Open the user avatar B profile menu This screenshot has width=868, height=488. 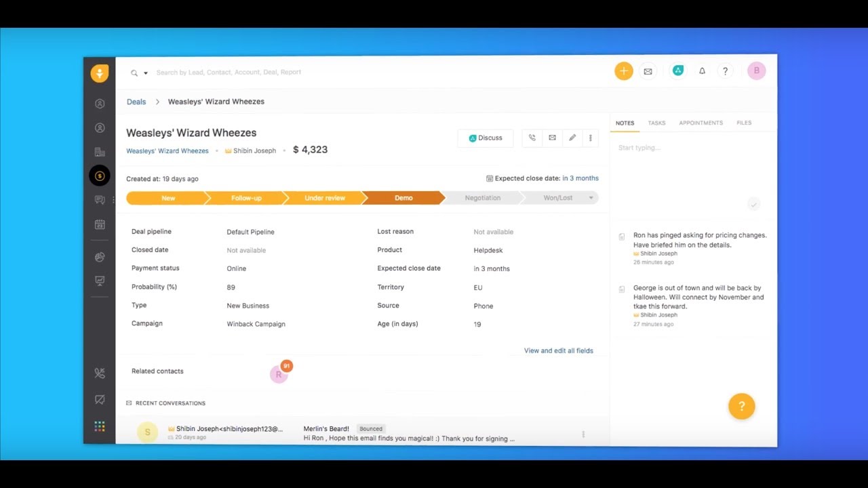[757, 70]
